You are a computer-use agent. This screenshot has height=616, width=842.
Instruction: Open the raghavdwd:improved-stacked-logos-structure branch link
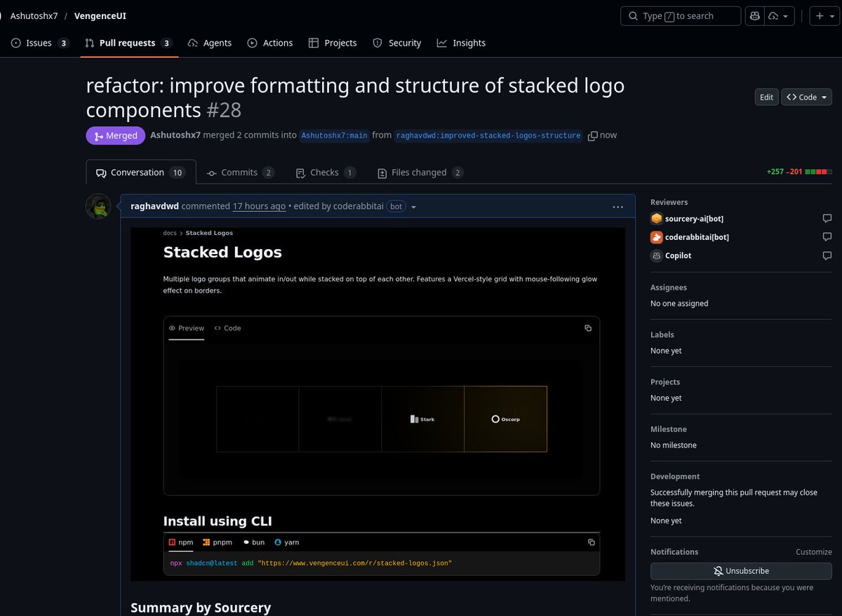tap(488, 135)
